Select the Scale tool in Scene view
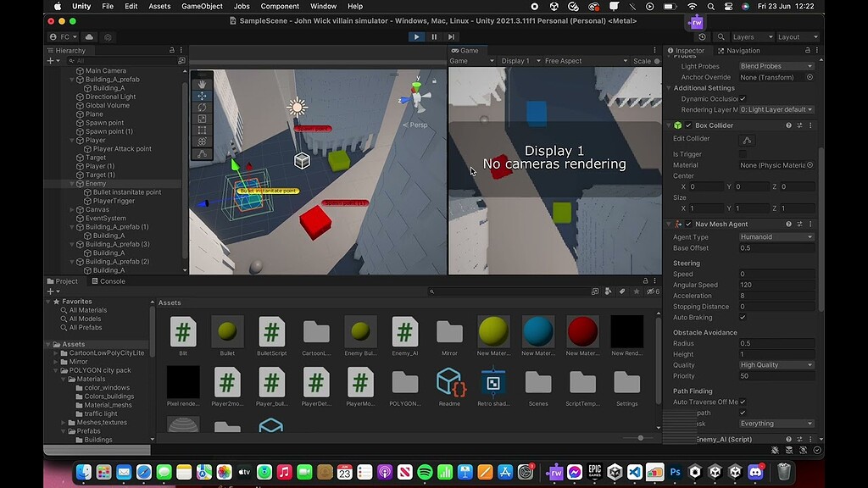The image size is (868, 488). click(202, 119)
